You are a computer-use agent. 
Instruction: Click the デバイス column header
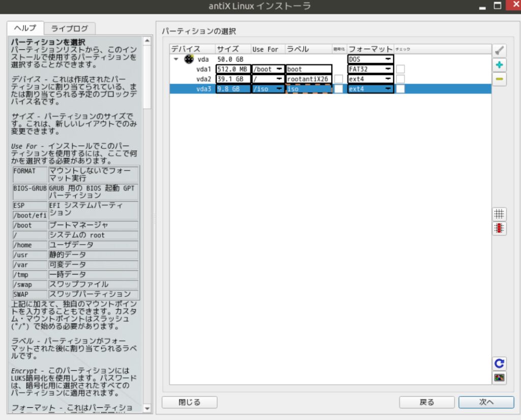tap(192, 49)
